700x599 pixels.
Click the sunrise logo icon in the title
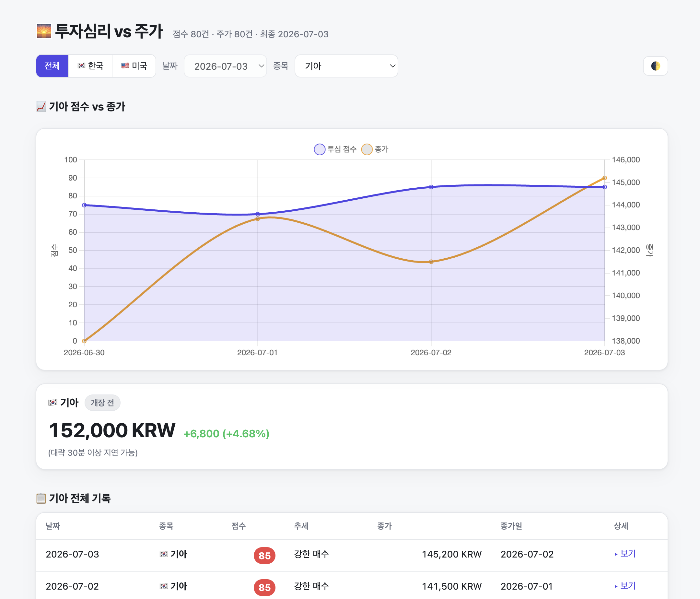(44, 31)
